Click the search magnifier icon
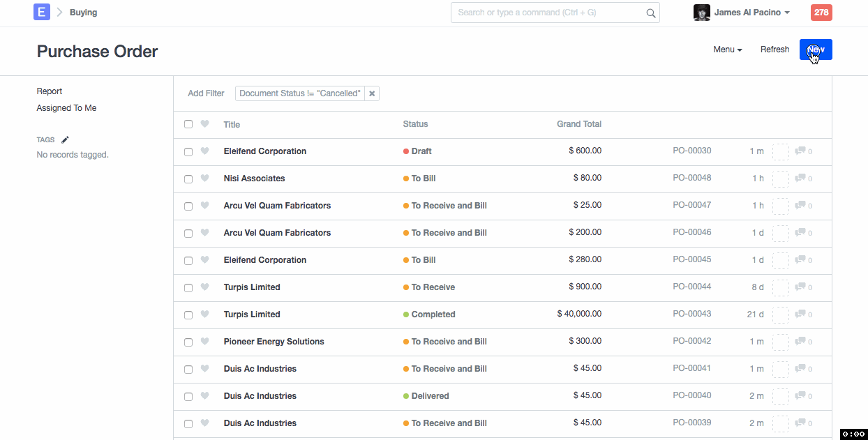 (650, 13)
